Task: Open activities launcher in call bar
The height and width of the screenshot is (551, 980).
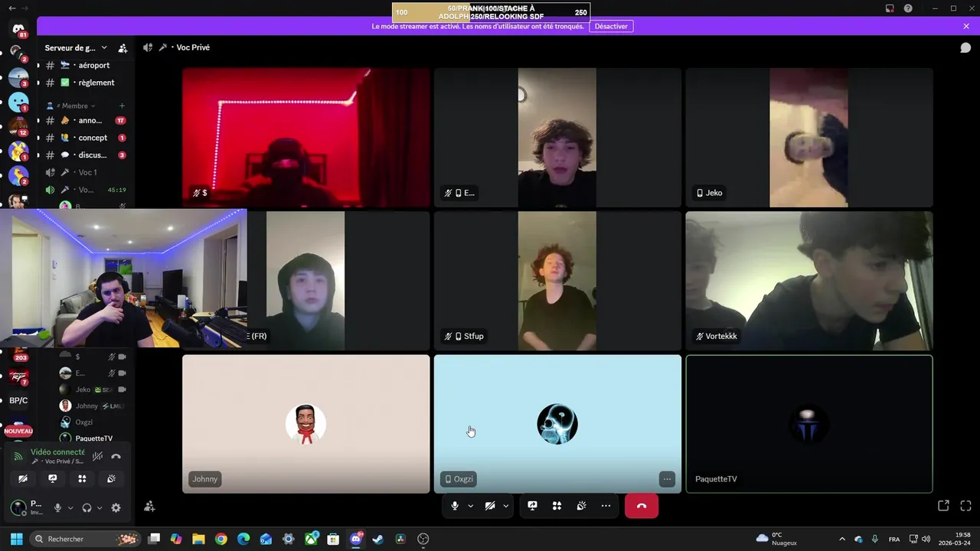Action: [x=557, y=506]
